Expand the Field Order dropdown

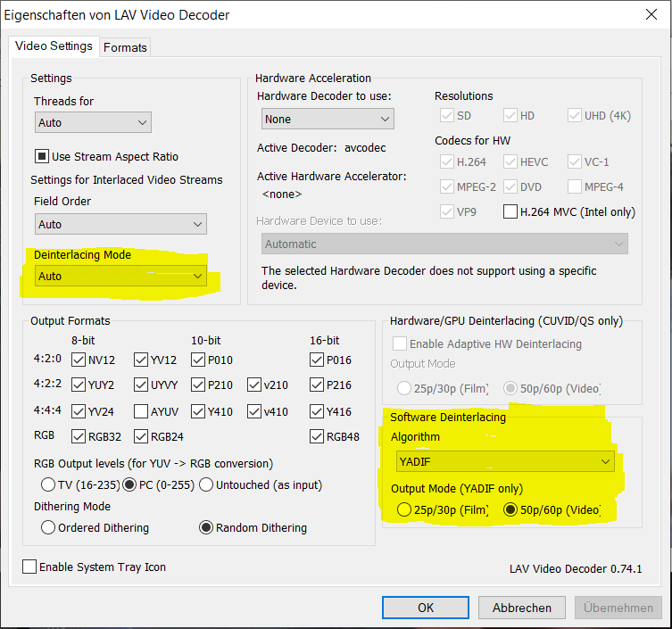coord(120,224)
